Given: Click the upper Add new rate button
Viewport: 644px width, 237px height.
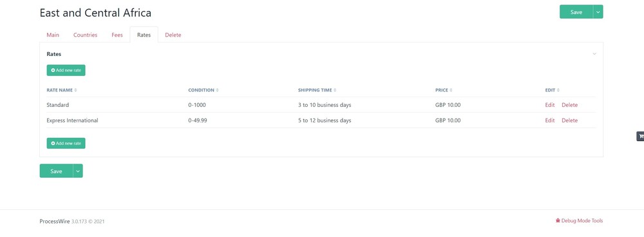Looking at the screenshot, I should tap(66, 70).
